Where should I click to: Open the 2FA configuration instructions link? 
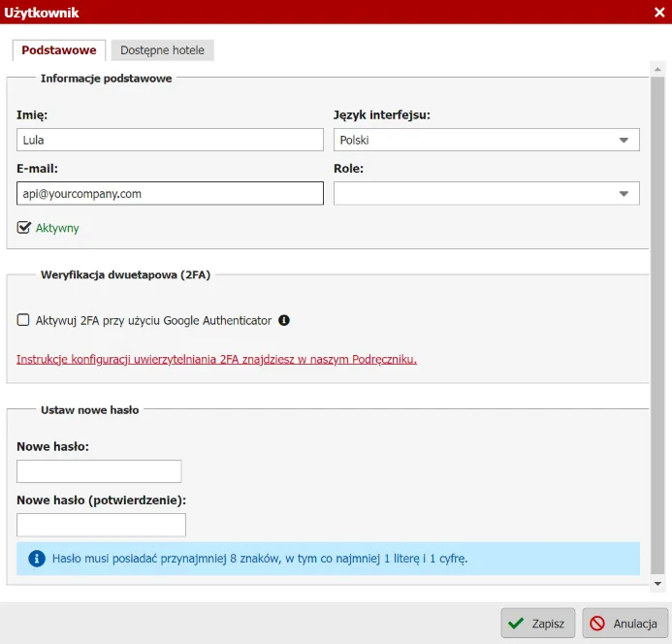(216, 359)
